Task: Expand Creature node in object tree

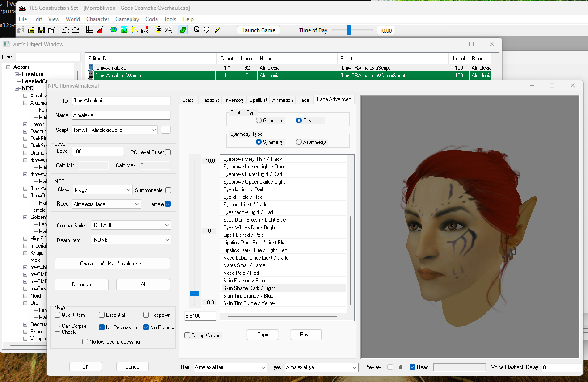Action: pos(17,74)
